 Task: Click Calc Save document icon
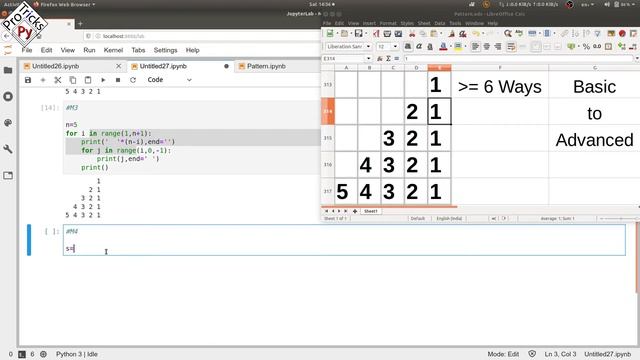pos(358,33)
